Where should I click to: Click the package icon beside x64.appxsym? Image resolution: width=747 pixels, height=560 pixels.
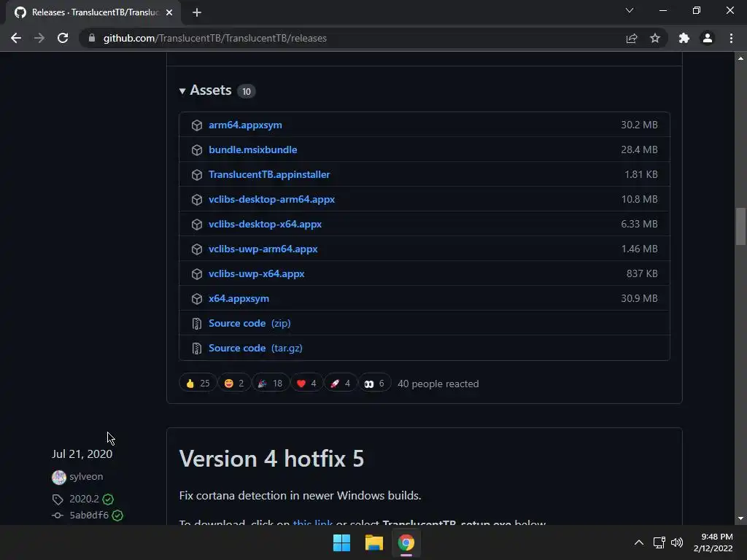[197, 298]
